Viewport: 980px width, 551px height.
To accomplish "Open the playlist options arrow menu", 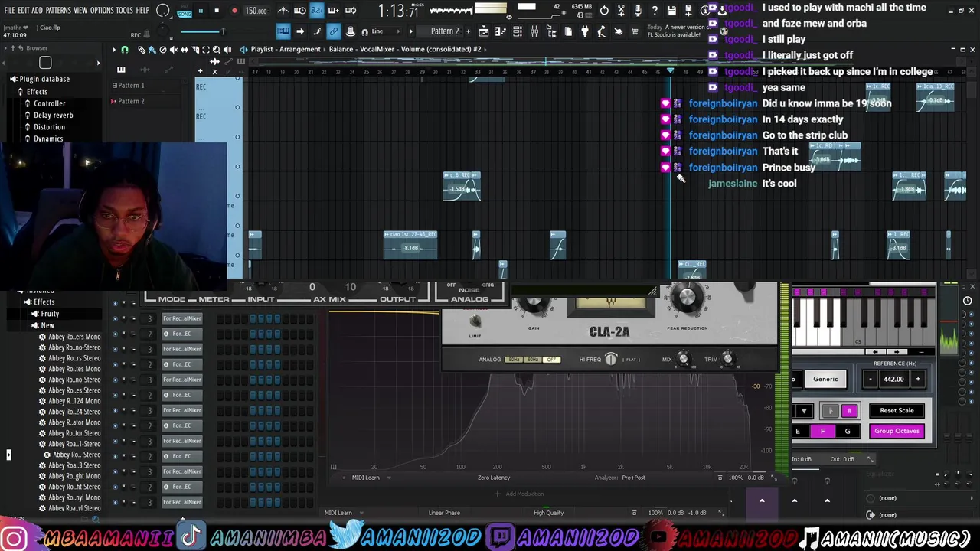I will [114, 50].
